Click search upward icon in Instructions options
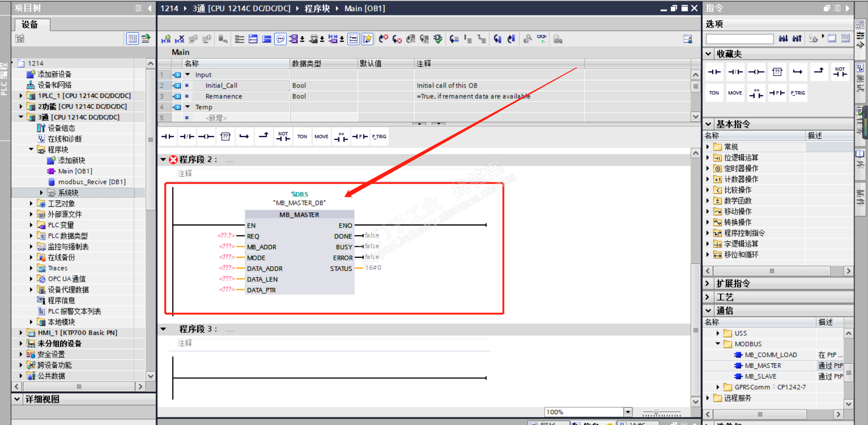 [797, 39]
